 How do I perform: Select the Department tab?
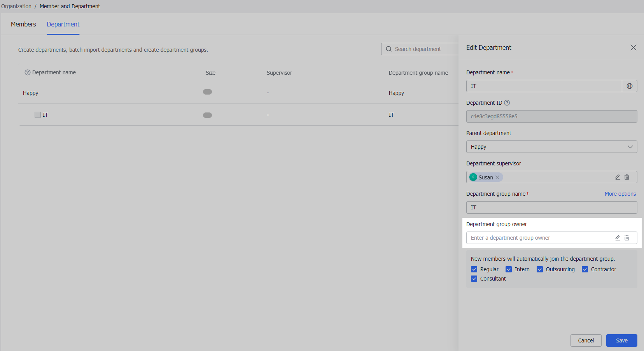63,24
